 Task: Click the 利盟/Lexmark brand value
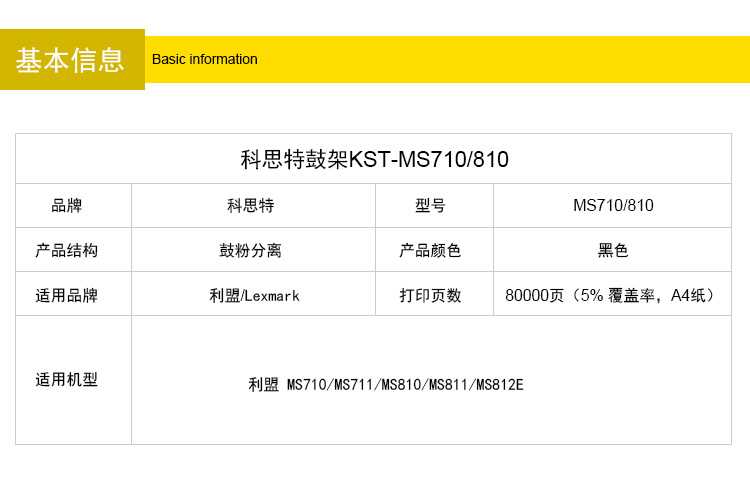coord(254,295)
